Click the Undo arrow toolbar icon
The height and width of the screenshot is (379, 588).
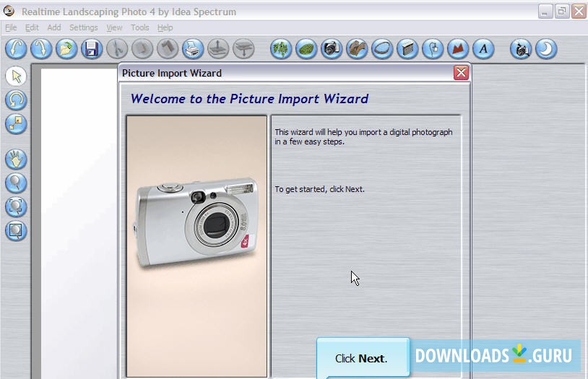click(x=16, y=49)
